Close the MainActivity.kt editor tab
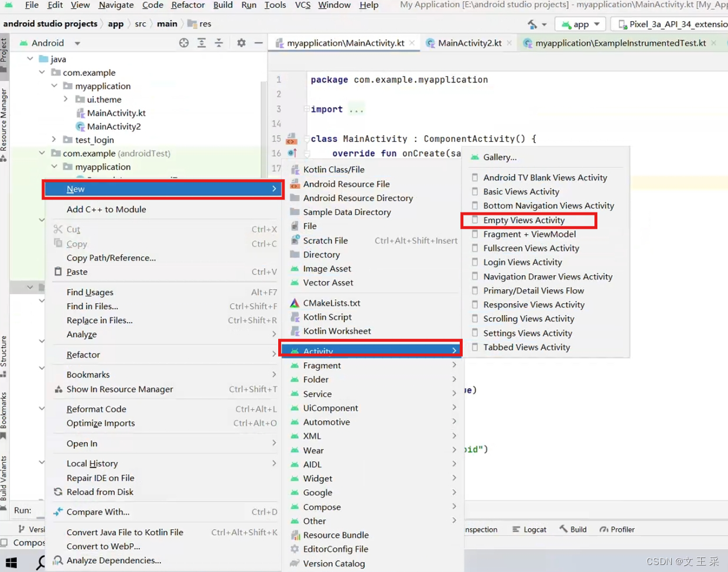This screenshot has width=728, height=572. 412,43
